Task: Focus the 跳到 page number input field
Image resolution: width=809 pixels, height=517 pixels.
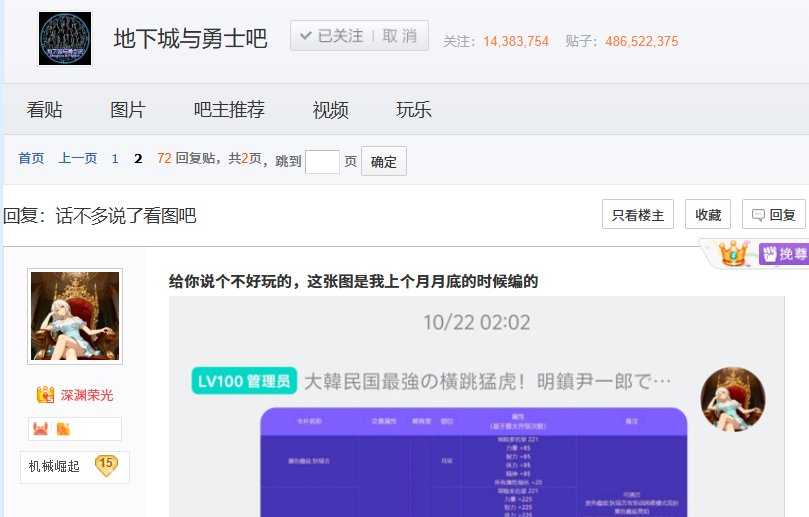Action: pyautogui.click(x=322, y=161)
